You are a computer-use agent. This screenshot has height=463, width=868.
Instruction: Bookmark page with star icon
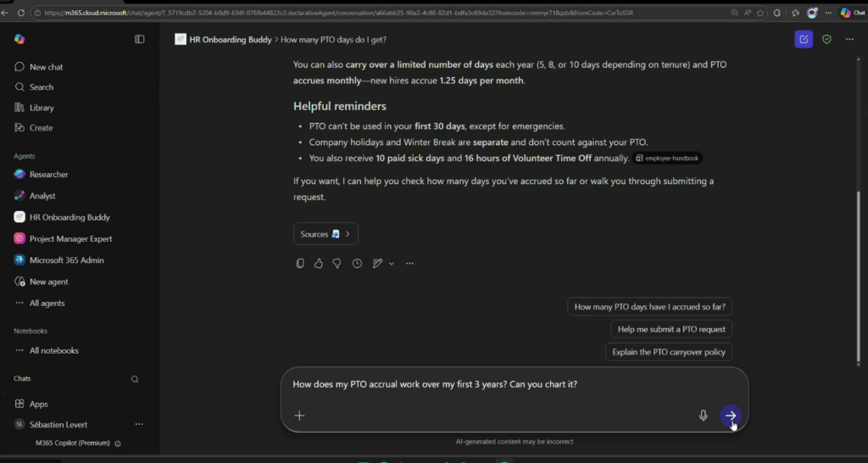760,13
